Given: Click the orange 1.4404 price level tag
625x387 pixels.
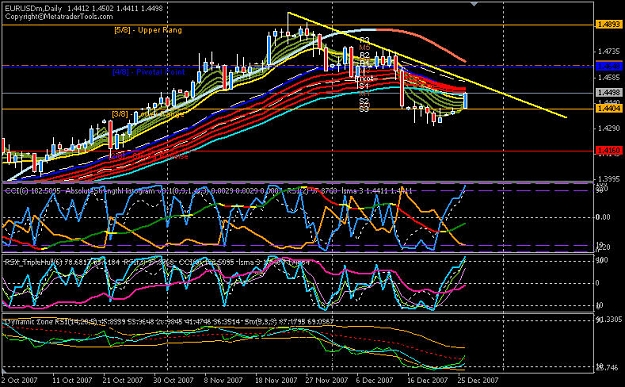Looking at the screenshot, I should 609,108.
